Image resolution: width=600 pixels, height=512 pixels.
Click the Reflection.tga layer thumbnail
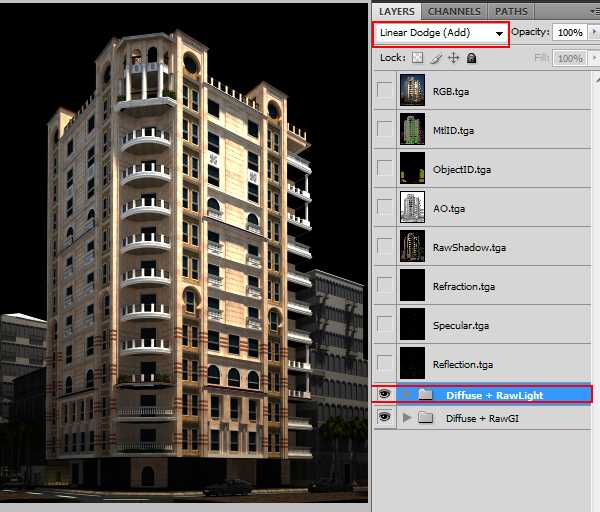(412, 363)
